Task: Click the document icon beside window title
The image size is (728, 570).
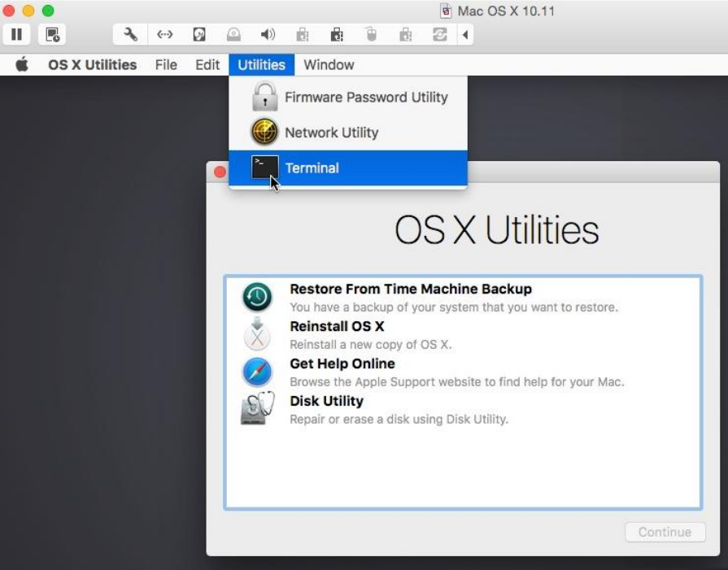Action: coord(446,11)
